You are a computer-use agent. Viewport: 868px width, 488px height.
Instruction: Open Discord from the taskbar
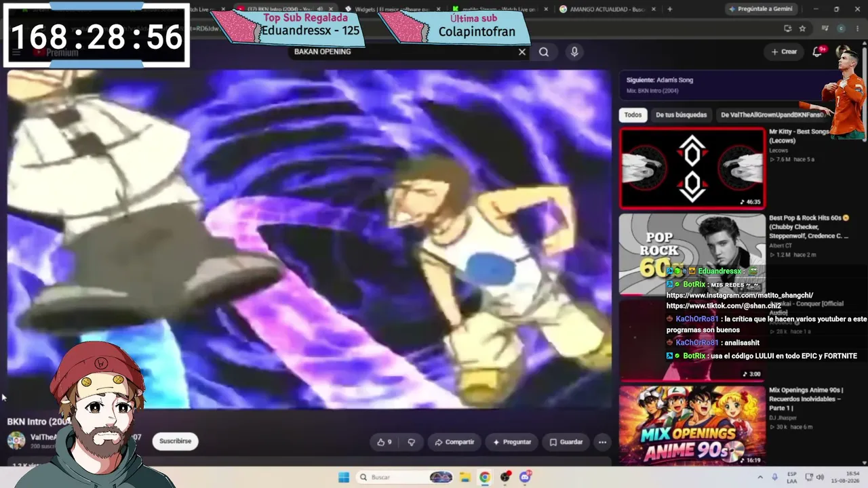click(x=525, y=477)
